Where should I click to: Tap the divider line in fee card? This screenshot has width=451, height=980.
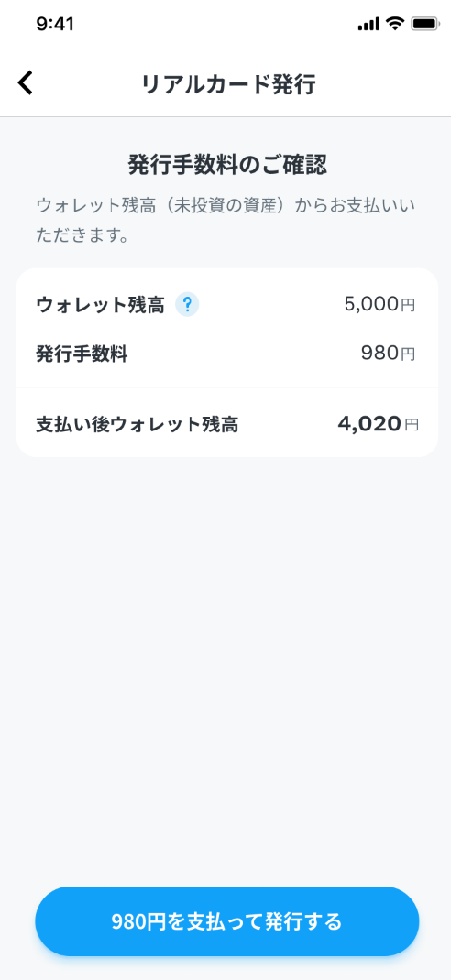pos(227,387)
